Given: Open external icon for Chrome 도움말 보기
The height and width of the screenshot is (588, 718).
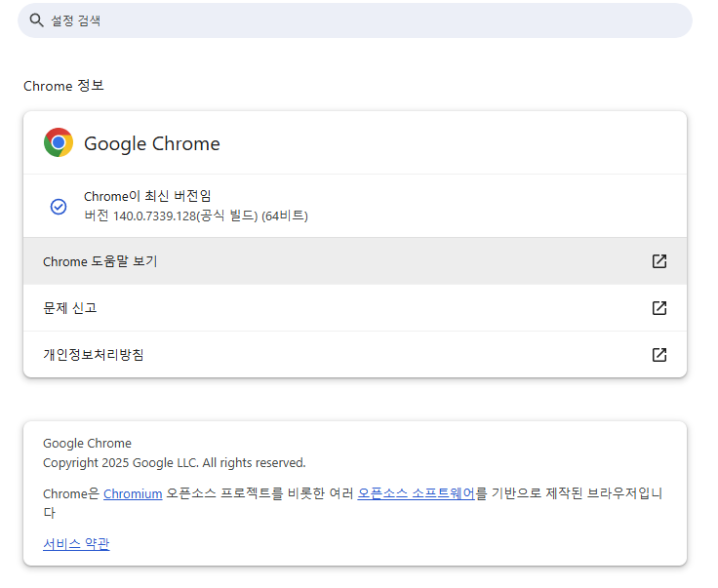Looking at the screenshot, I should coord(658,261).
